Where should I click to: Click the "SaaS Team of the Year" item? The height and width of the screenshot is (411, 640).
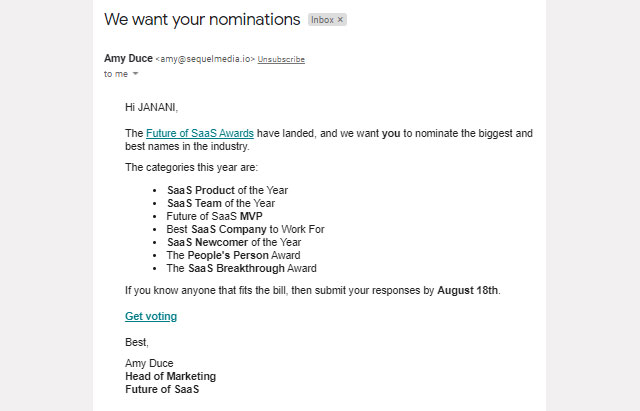(220, 203)
